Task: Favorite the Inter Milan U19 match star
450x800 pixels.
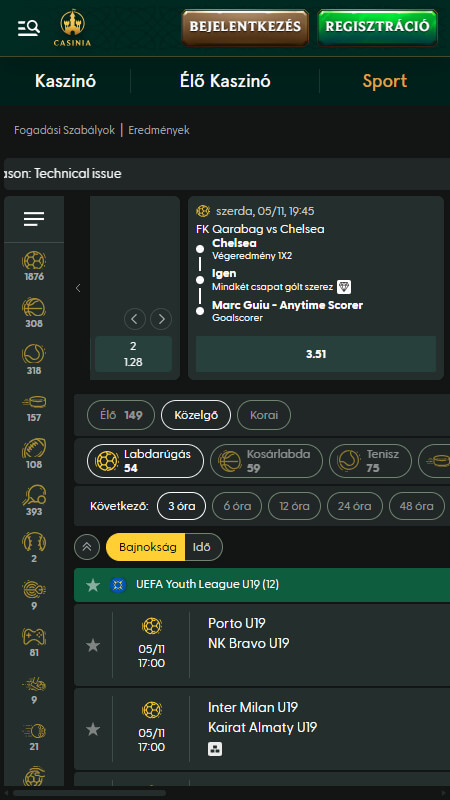Action: (93, 729)
